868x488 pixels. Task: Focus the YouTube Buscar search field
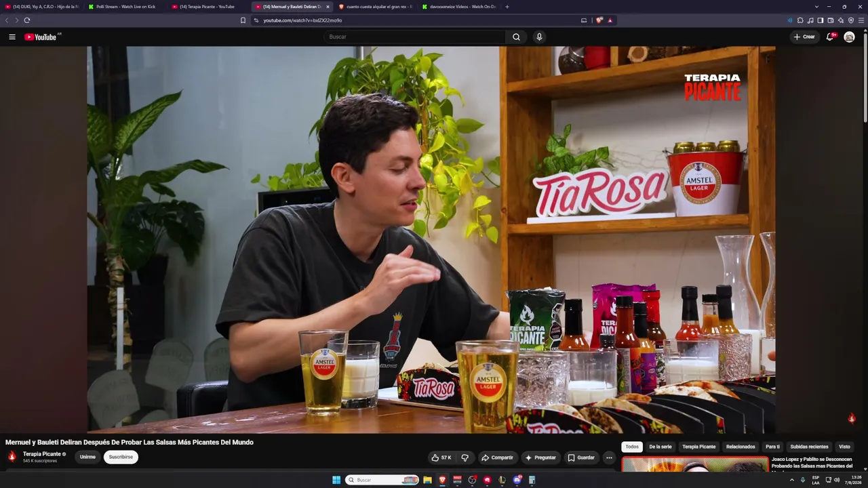(x=414, y=37)
